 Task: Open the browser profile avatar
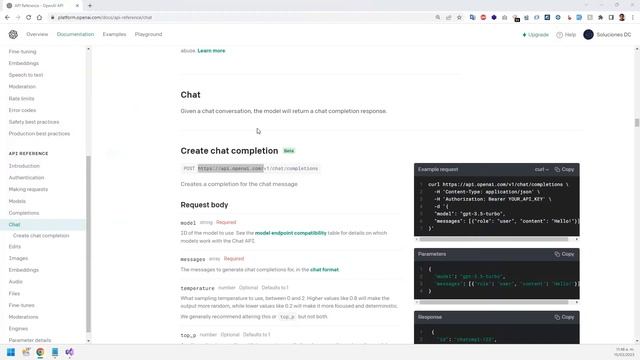pyautogui.click(x=622, y=18)
